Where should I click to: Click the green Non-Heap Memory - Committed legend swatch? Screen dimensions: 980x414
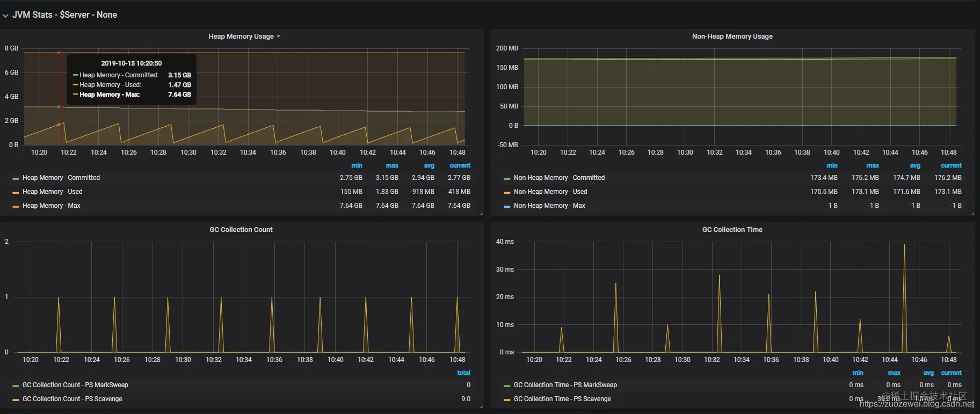click(x=507, y=178)
